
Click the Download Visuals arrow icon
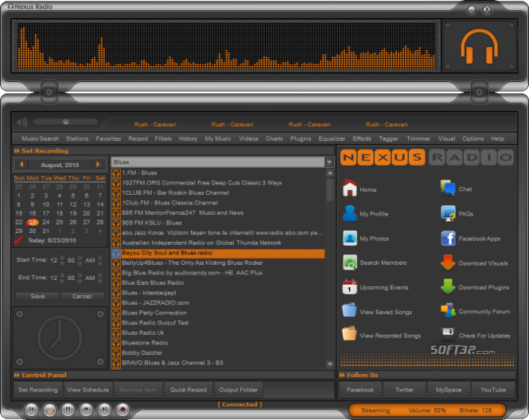point(448,262)
